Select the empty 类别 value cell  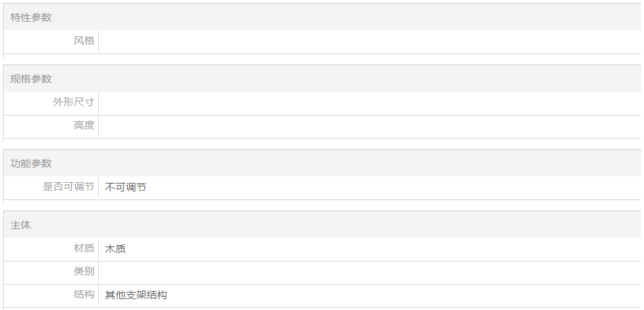coord(370,272)
